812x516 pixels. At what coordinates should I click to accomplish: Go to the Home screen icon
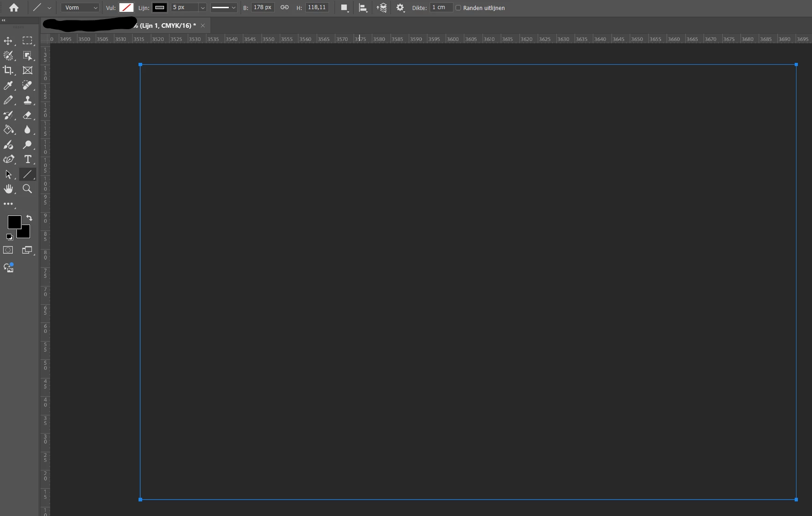click(x=14, y=8)
